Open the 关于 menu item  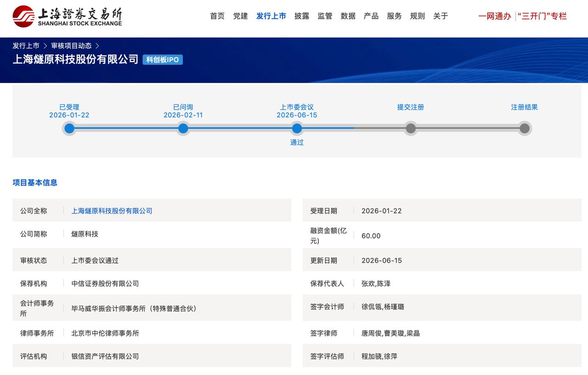point(441,16)
